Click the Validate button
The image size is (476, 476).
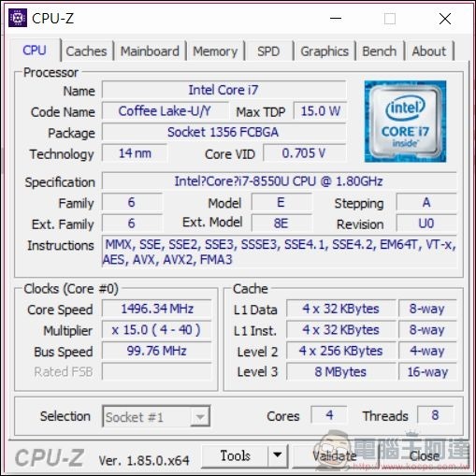[x=335, y=456]
